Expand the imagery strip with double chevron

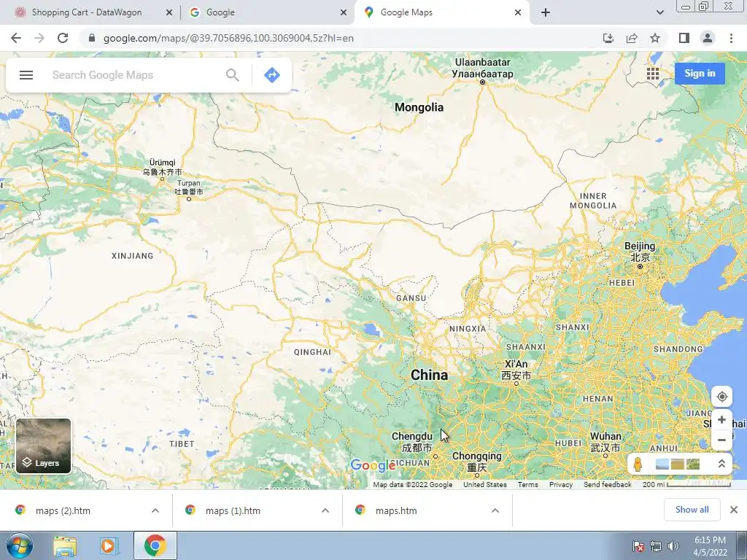point(721,463)
